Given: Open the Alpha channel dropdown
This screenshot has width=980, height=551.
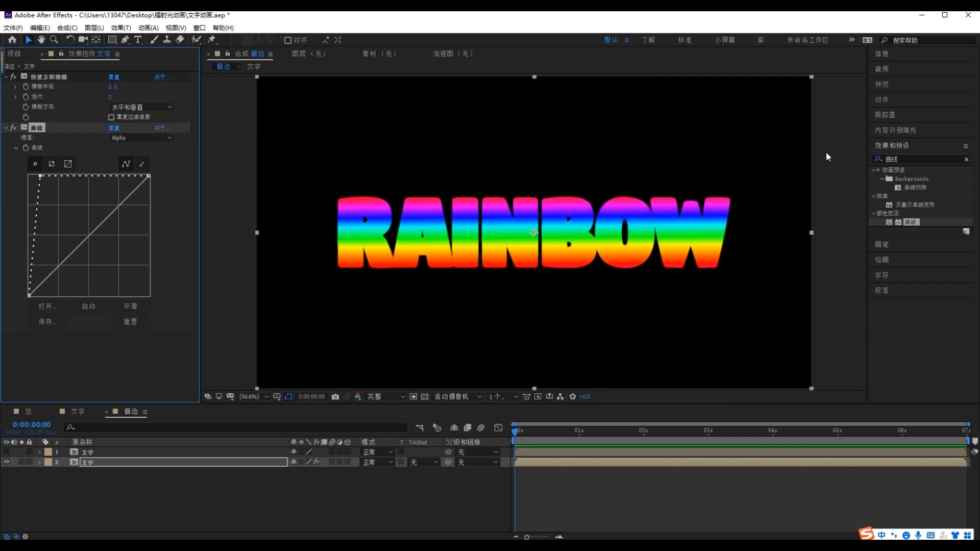Looking at the screenshot, I should tap(141, 138).
